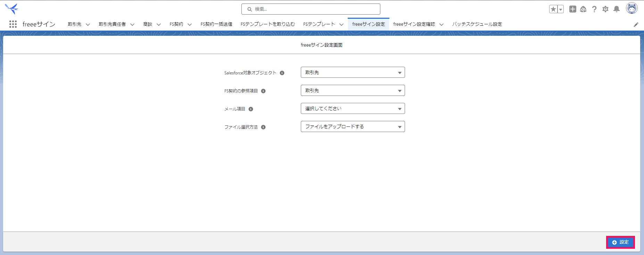The height and width of the screenshot is (255, 644).
Task: Expand the 取引先 tab chevron
Action: tap(88, 24)
